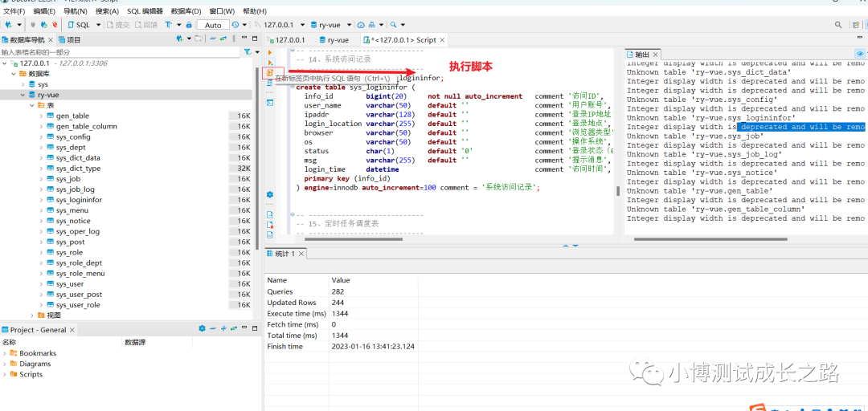Click the SQL button in toolbar
The width and height of the screenshot is (868, 411).
pyautogui.click(x=82, y=25)
